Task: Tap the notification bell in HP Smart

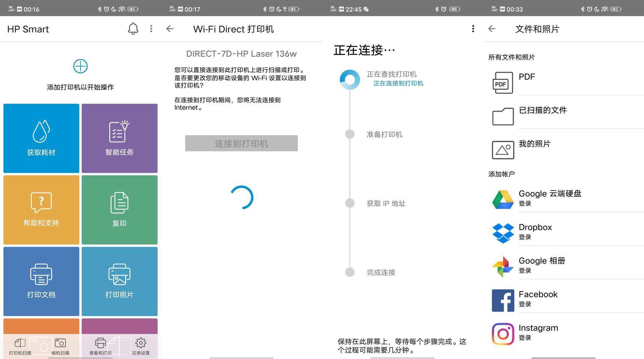Action: pos(133,29)
